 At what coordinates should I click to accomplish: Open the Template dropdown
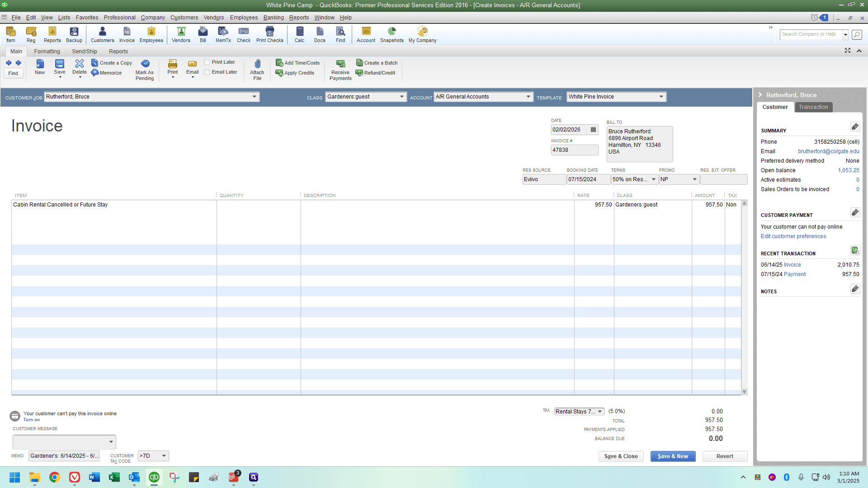point(661,97)
